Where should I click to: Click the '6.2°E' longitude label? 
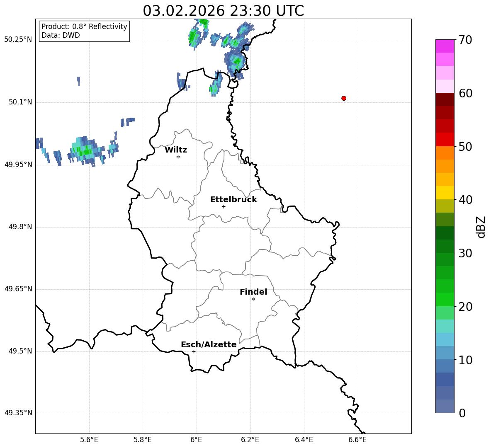coord(250,440)
